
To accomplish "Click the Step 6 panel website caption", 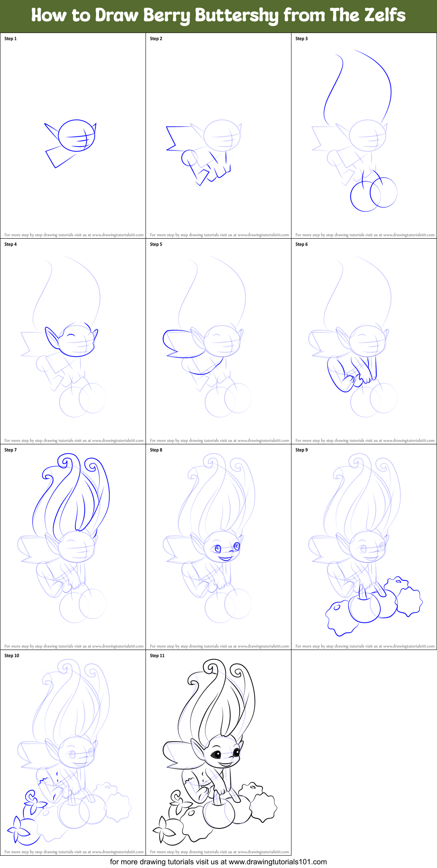I will click(x=365, y=441).
